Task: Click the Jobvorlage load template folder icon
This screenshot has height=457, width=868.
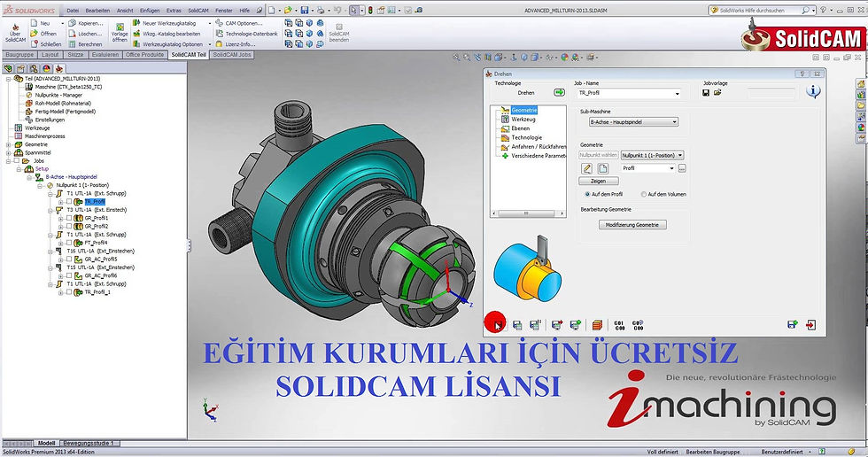Action: tap(717, 92)
